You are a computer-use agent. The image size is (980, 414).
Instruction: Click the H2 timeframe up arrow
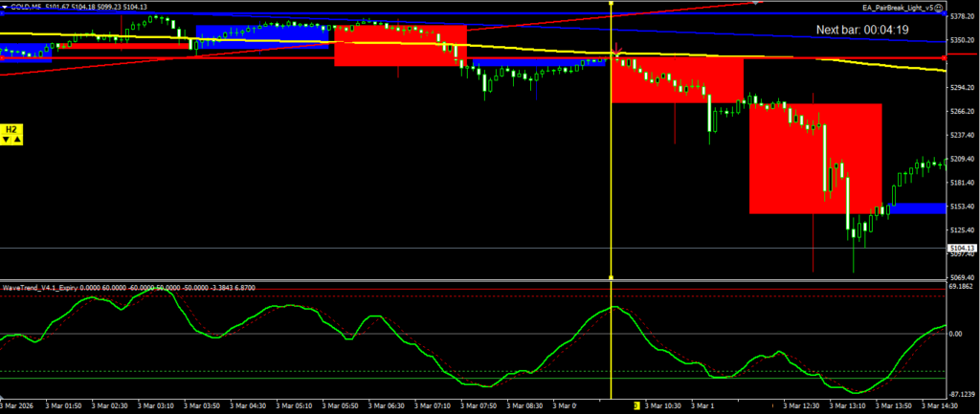point(17,140)
